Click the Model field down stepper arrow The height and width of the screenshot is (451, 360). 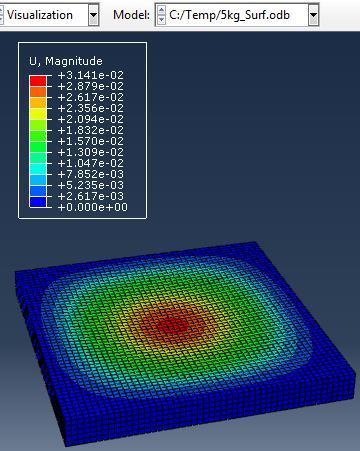pos(161,20)
